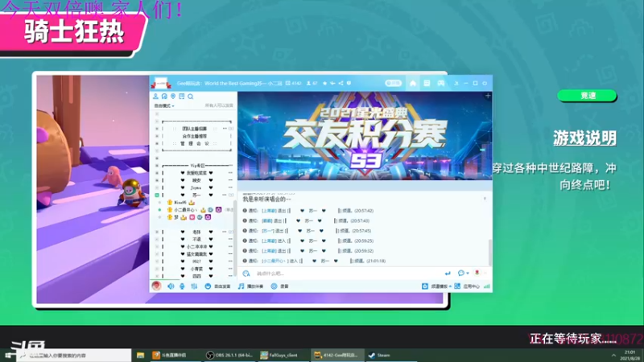This screenshot has width=644, height=362.
Task: Click the member count person icon
Action: point(308,84)
